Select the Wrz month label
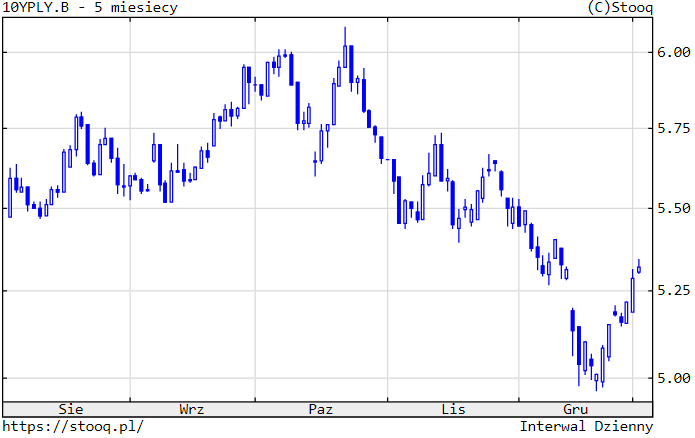 tap(192, 409)
